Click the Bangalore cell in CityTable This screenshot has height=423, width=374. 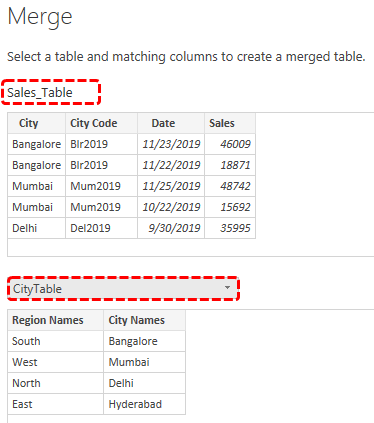144,341
